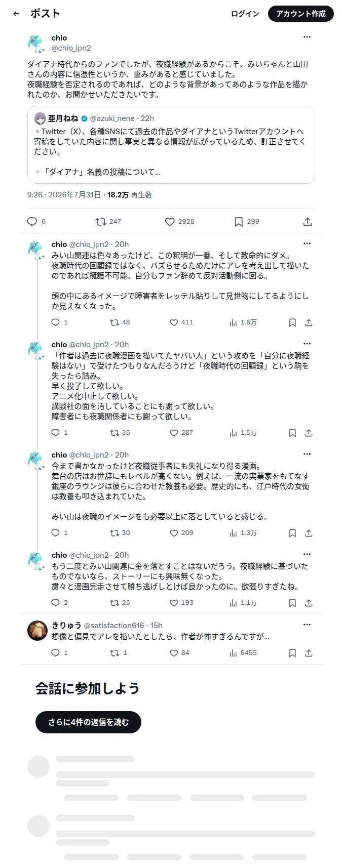
Task: Open the quoted post by 亜月ねね
Action: (171, 145)
